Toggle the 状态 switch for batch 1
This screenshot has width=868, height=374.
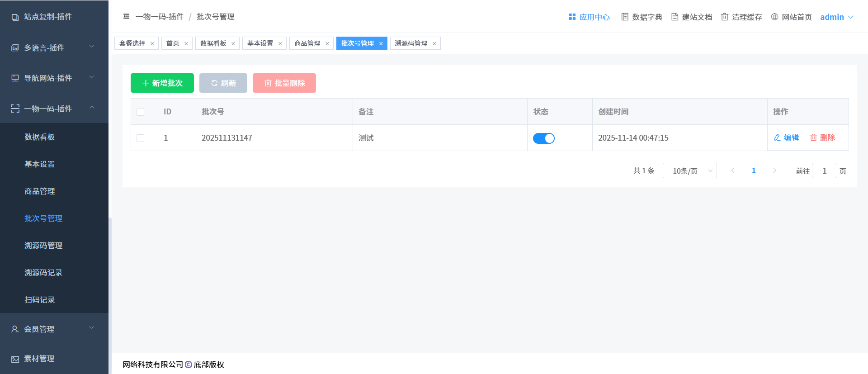tap(543, 138)
